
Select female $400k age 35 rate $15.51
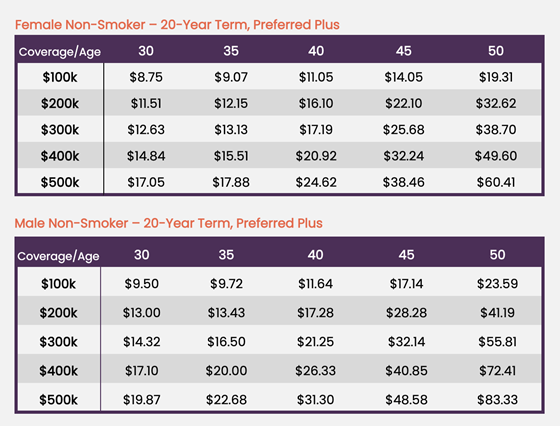click(231, 156)
